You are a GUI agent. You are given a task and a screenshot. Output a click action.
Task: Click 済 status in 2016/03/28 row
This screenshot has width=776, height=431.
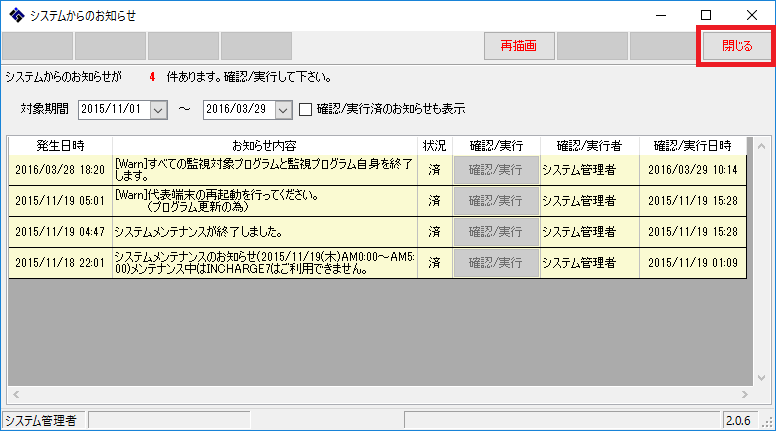(435, 170)
